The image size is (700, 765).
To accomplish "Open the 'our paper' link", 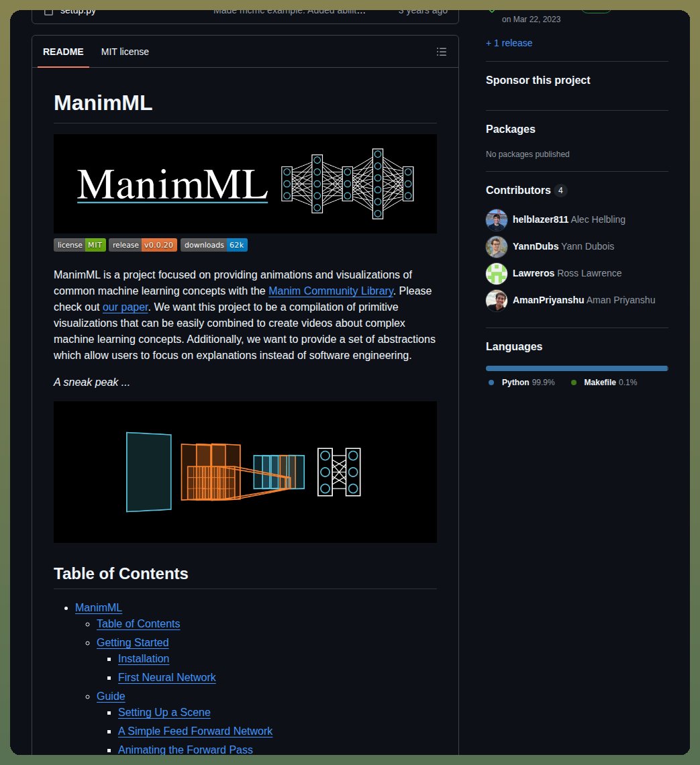I will (x=126, y=307).
